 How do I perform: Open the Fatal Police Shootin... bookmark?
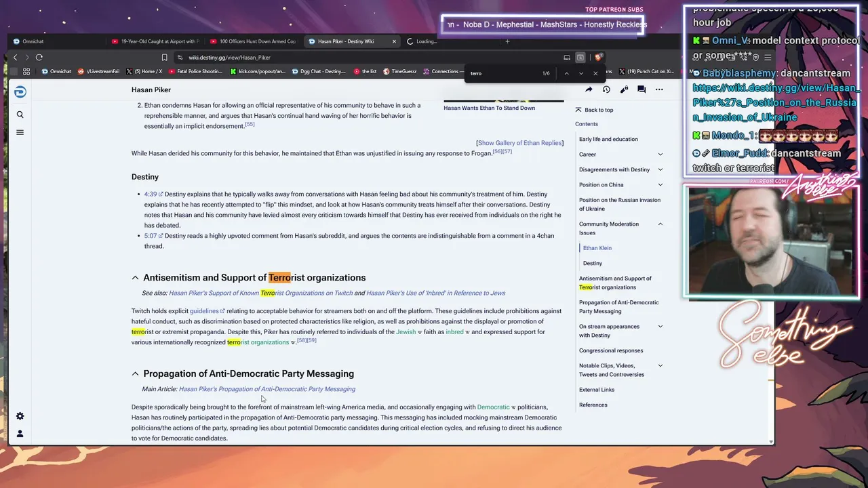pos(195,71)
